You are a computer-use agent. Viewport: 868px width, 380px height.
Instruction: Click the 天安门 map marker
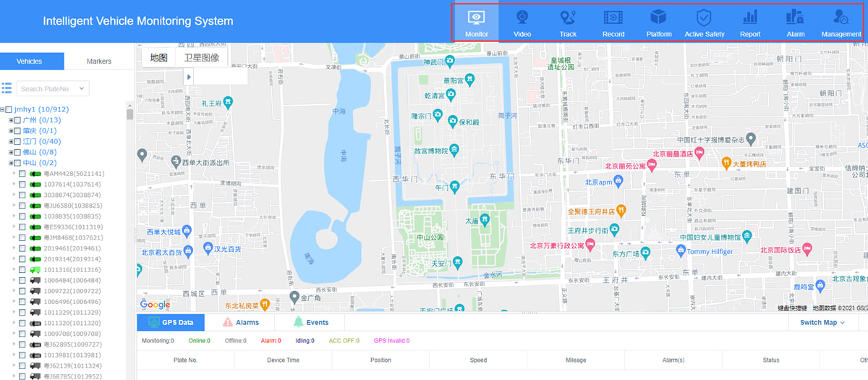pos(457,263)
